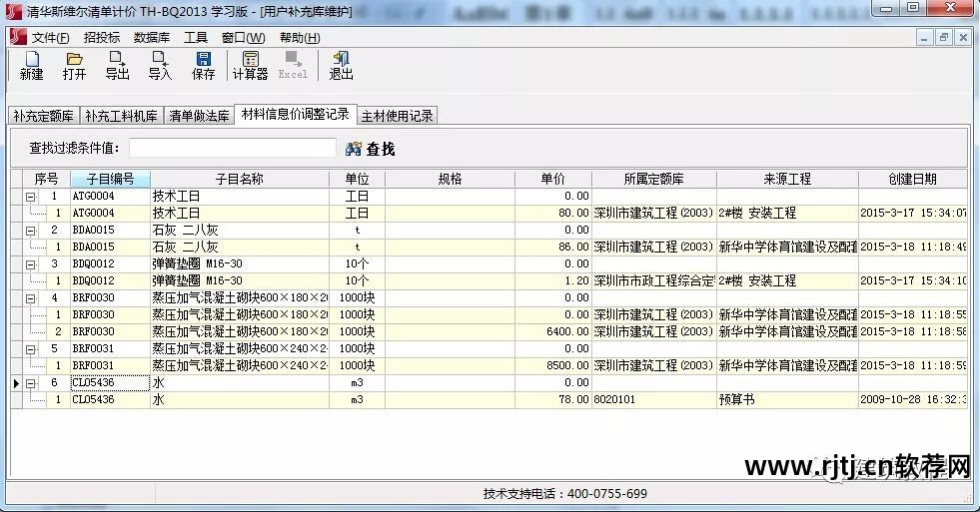Collapse row 2 BDA0015 石灰 group
Image resolution: width=980 pixels, height=512 pixels.
30,231
